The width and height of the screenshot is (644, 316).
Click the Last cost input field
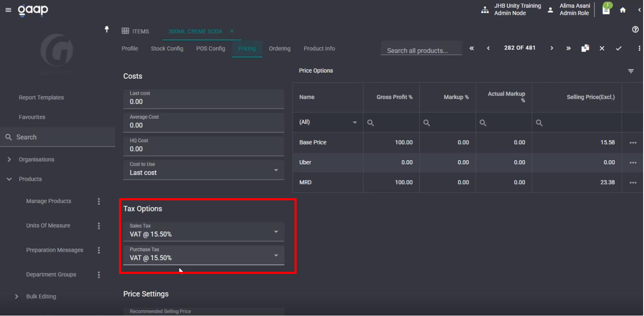[x=204, y=98]
